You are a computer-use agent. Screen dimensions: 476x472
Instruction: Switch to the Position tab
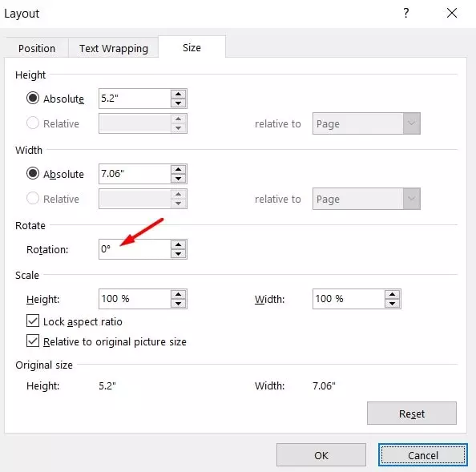point(37,48)
